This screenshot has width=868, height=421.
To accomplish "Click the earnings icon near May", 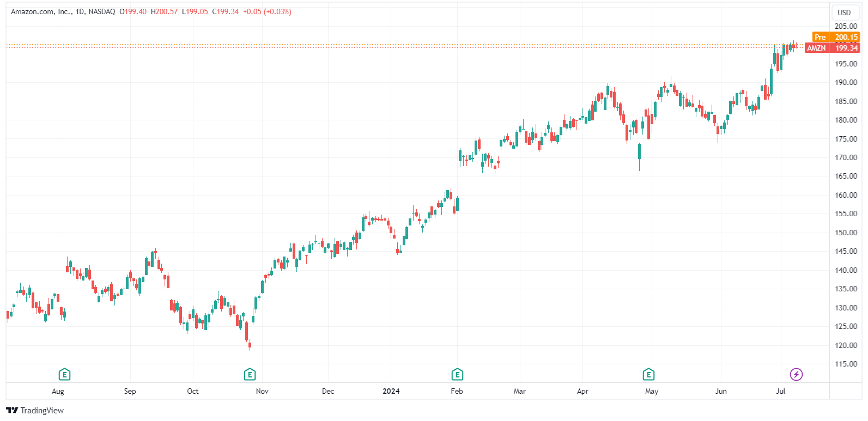I will [648, 374].
